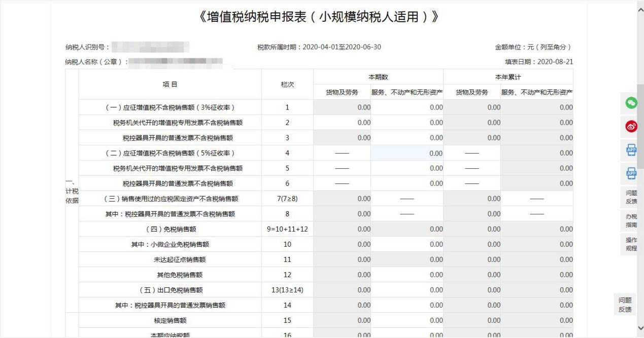Click the 13(13≥14) row number cell
This screenshot has width=644, height=338.
click(x=287, y=290)
